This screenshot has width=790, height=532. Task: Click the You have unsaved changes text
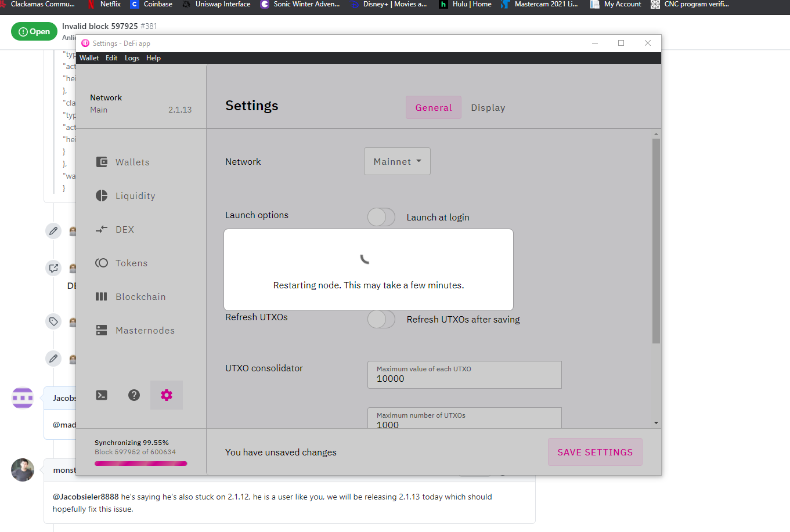coord(281,453)
